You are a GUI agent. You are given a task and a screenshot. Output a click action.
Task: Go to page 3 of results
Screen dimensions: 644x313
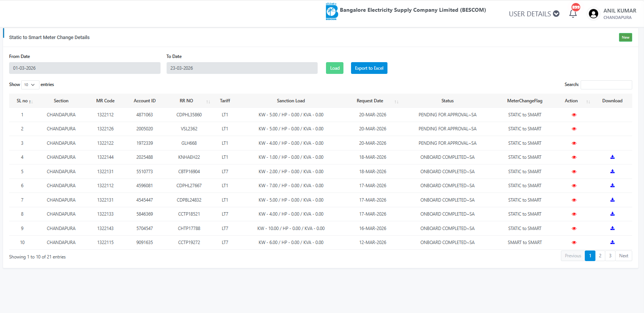click(x=610, y=256)
